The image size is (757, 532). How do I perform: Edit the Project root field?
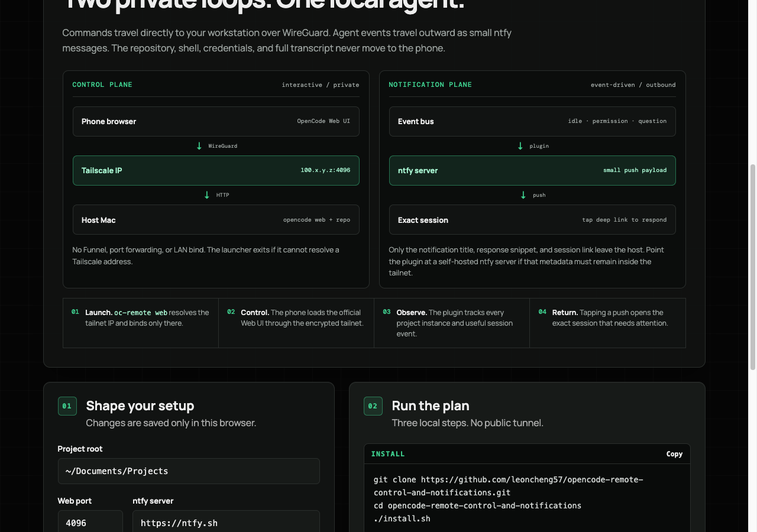189,471
